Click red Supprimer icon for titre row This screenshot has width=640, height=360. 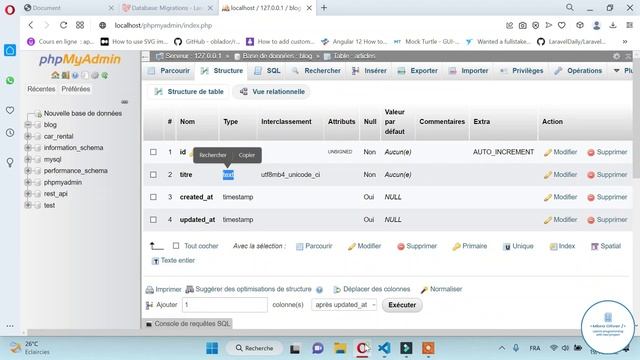tap(591, 175)
